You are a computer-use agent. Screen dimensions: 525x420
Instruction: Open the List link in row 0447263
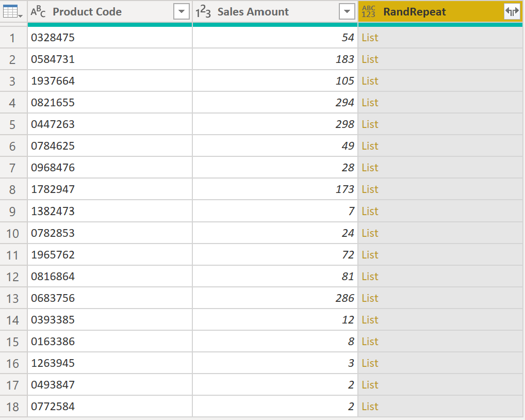pyautogui.click(x=370, y=124)
